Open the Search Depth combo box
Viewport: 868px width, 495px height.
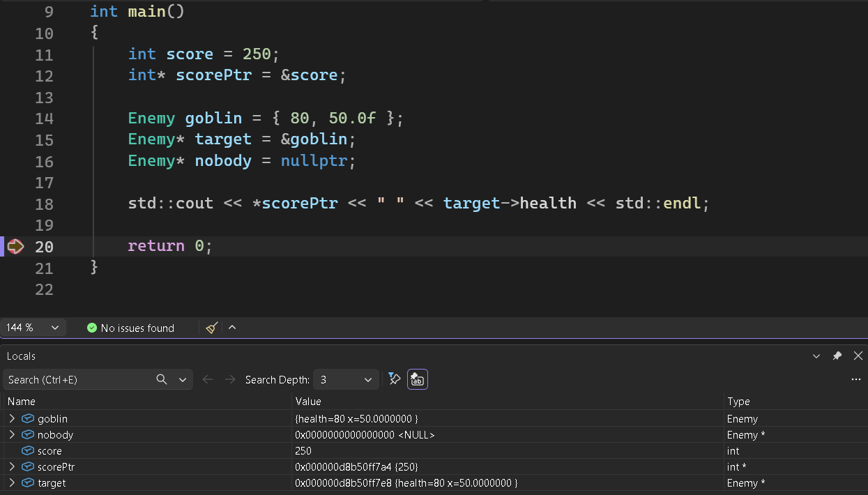point(346,379)
